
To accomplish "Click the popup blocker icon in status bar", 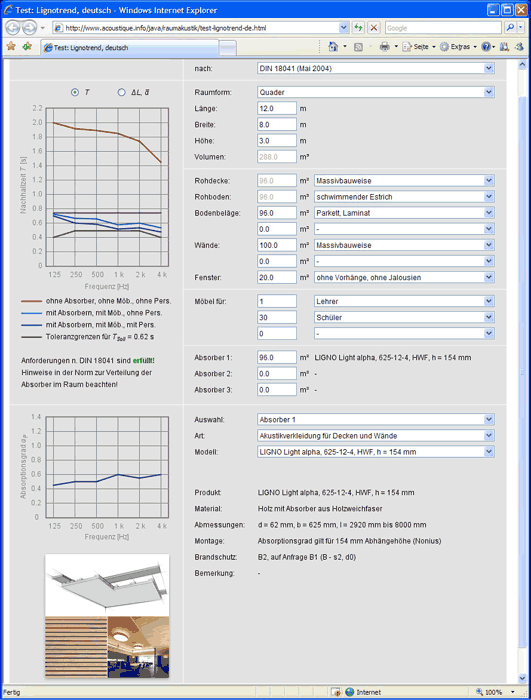I will 336,692.
